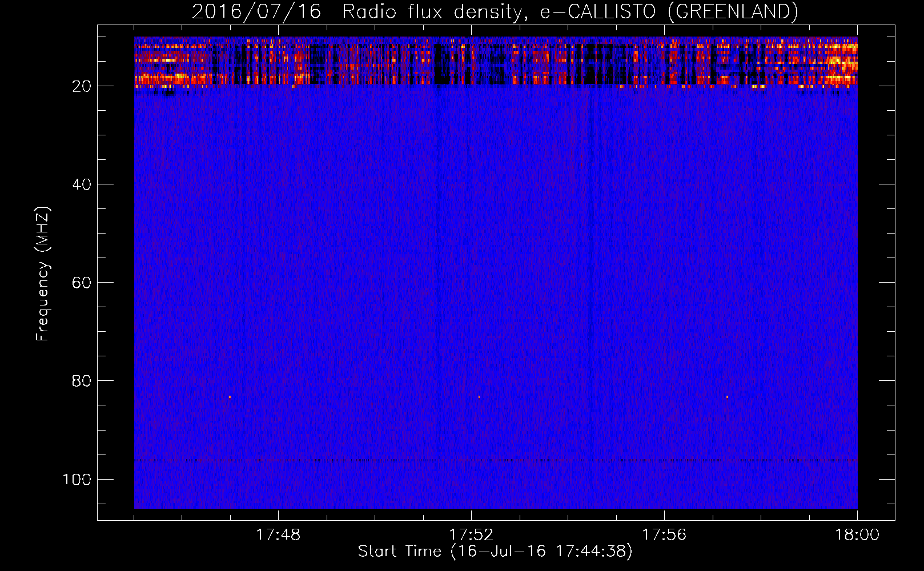Viewport: 924px width, 571px height.
Task: Click the 17:52 time tick label
Action: pos(471,535)
